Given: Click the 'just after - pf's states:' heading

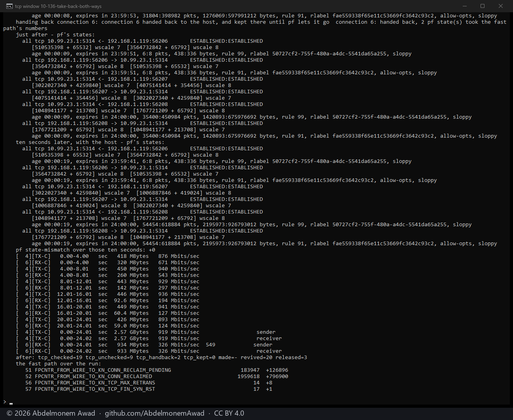Looking at the screenshot, I should [55, 35].
